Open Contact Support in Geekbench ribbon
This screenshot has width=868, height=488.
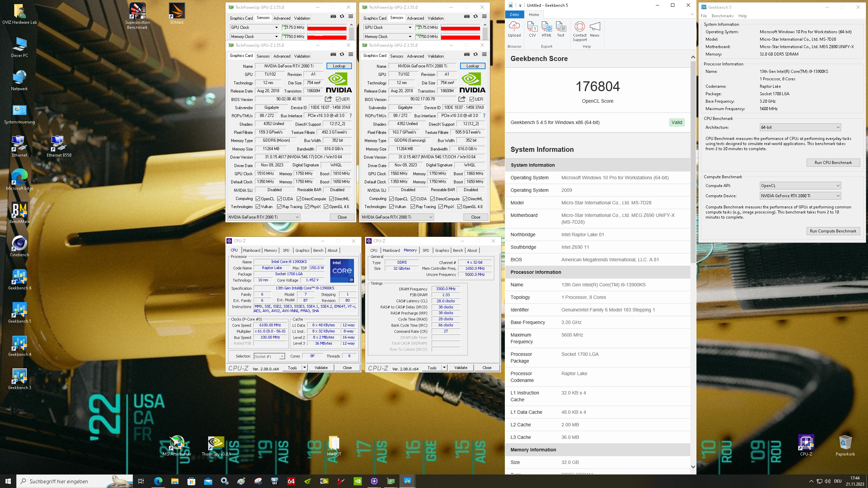[580, 31]
